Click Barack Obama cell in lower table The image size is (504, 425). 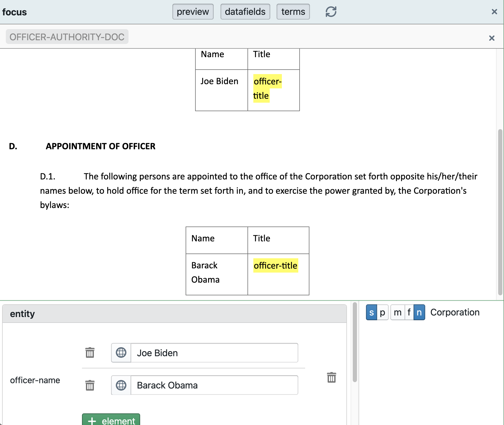pos(217,274)
